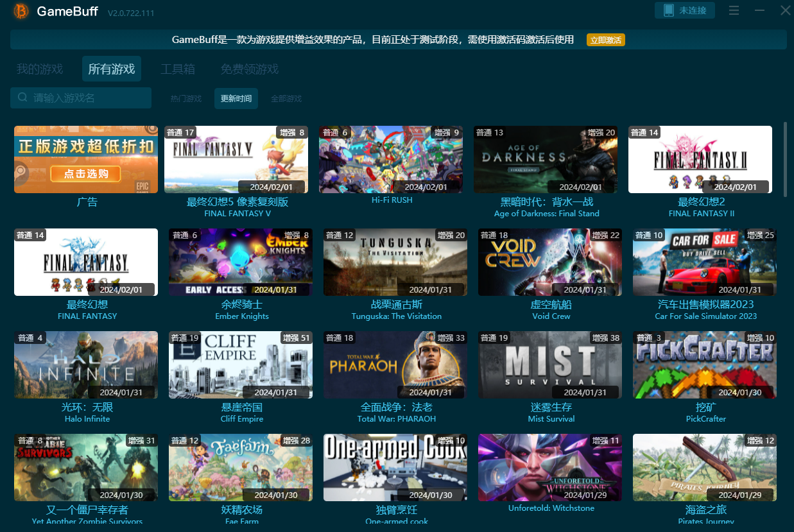
Task: Open the Car For Sale cover
Action: coord(705,262)
